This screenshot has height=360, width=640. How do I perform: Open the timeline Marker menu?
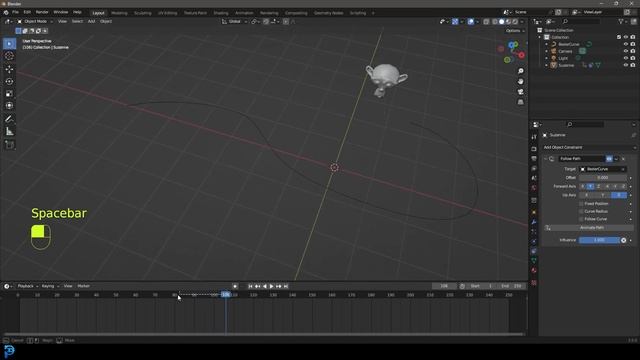click(x=84, y=286)
